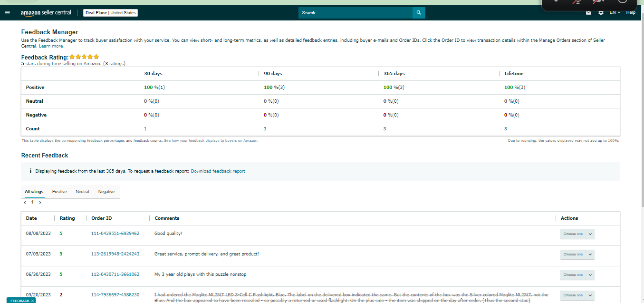
Task: Click the search magnifier button
Action: click(419, 13)
